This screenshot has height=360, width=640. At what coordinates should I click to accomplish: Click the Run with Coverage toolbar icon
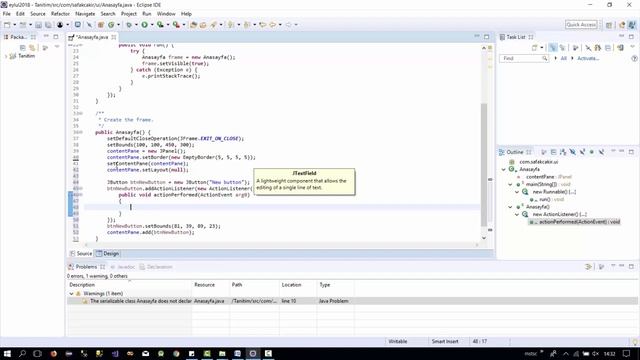[x=160, y=25]
